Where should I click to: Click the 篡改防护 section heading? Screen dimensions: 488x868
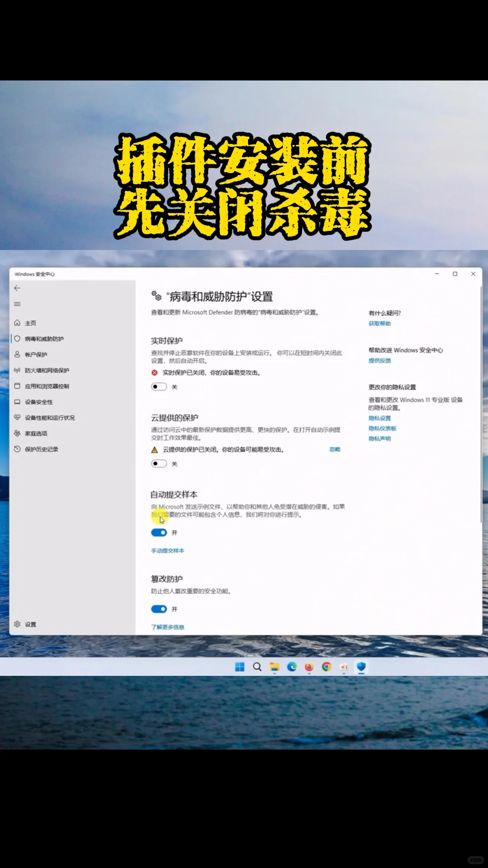pyautogui.click(x=167, y=579)
